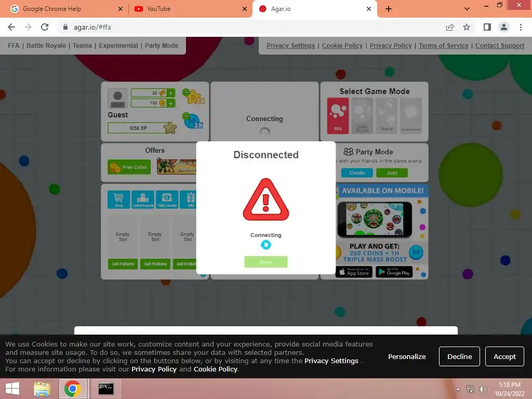
Task: Open the Leaderboards icon
Action: click(x=143, y=199)
